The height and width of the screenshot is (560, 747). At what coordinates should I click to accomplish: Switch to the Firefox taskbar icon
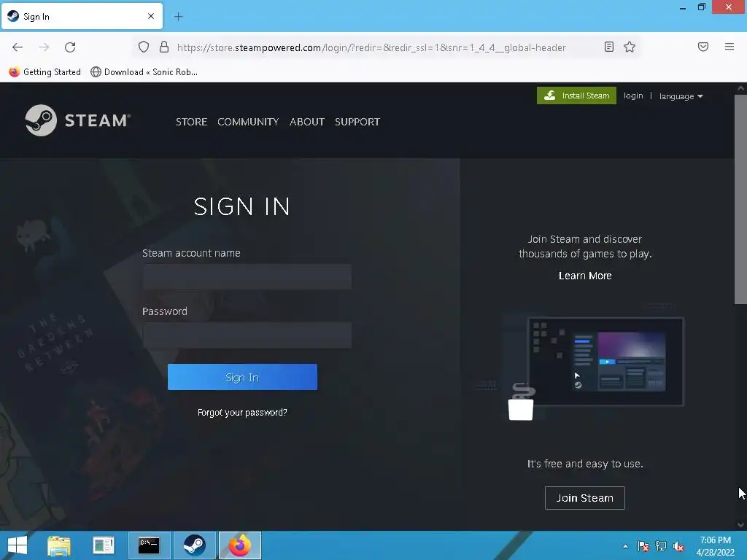[x=239, y=545]
